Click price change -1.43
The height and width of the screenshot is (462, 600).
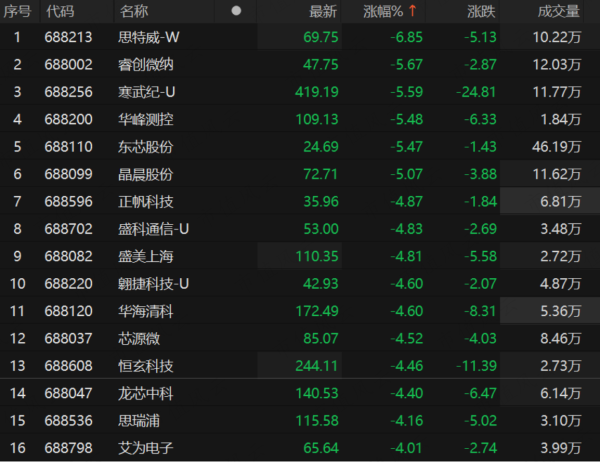pyautogui.click(x=480, y=147)
